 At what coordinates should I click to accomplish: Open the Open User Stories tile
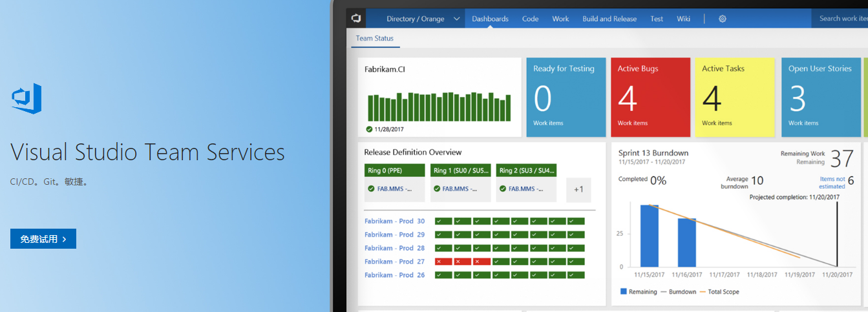[x=821, y=98]
